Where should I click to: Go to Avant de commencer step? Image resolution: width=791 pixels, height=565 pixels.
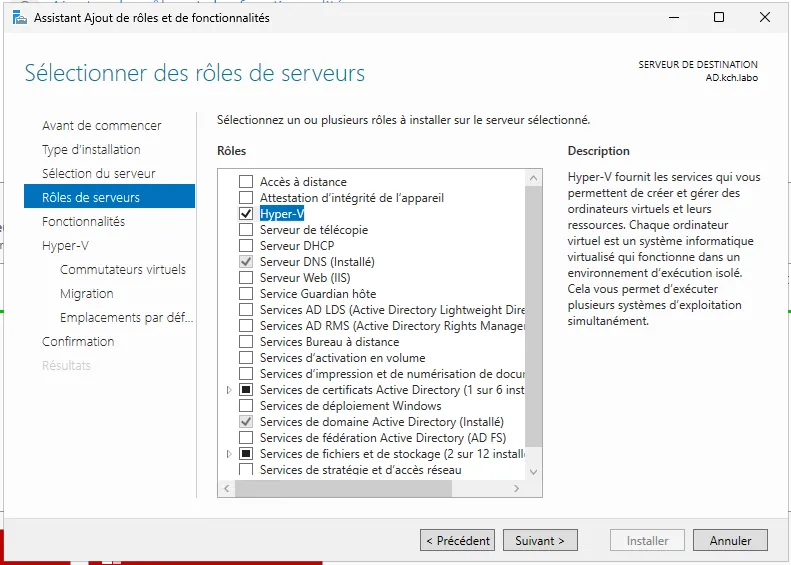click(x=101, y=126)
